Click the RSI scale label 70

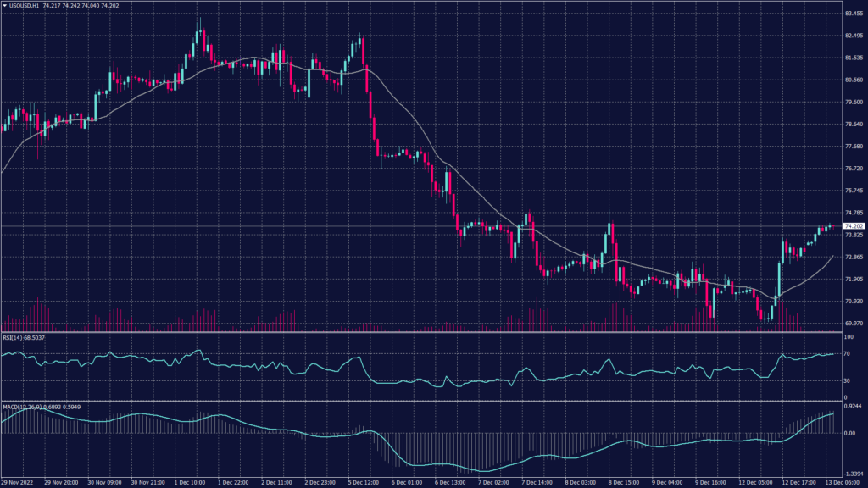coord(849,353)
